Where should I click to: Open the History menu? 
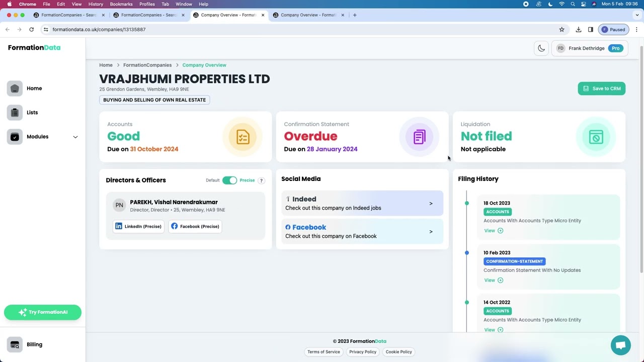(x=96, y=4)
